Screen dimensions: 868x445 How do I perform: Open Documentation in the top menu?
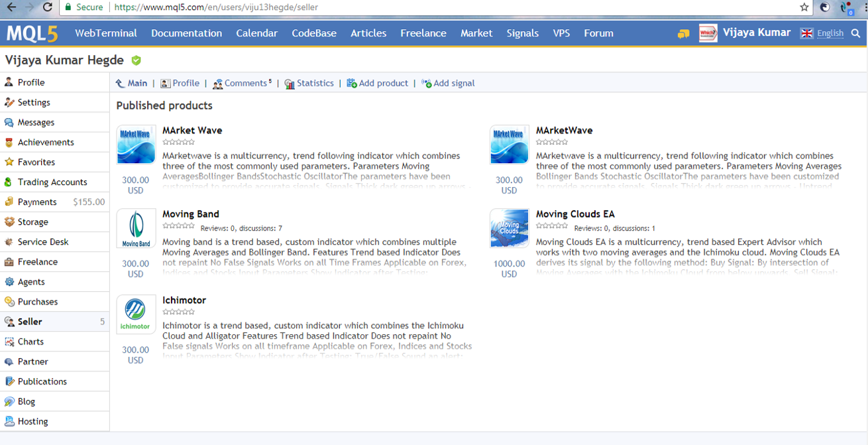[x=186, y=33]
